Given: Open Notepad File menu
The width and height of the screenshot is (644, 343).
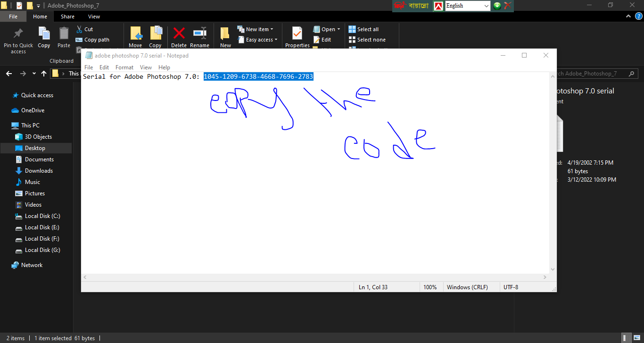Looking at the screenshot, I should coord(89,67).
